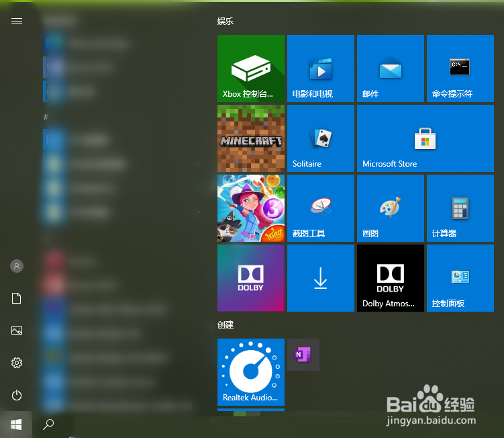The width and height of the screenshot is (504, 438).
Task: Open the Pictures sidebar icon
Action: click(17, 331)
